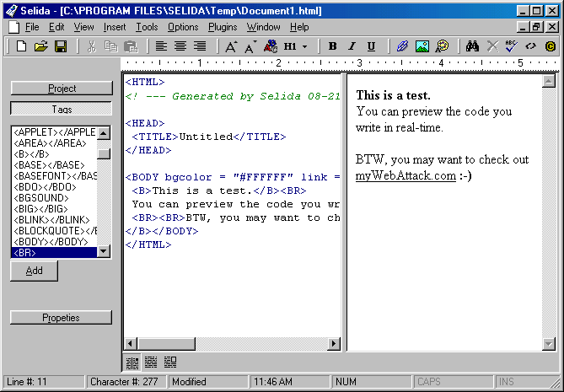Open the File menu
This screenshot has width=564, height=392.
coord(32,27)
